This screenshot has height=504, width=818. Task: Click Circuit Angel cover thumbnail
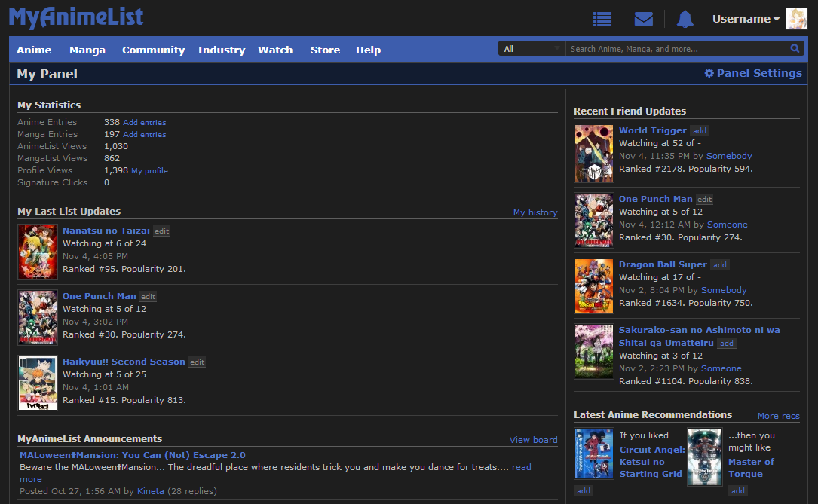tap(594, 454)
